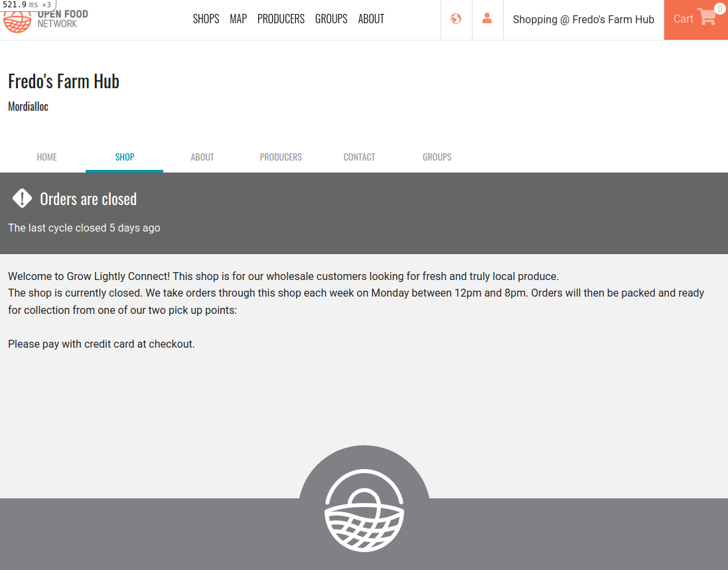Open the language globe icon
This screenshot has height=570, width=728.
[456, 19]
